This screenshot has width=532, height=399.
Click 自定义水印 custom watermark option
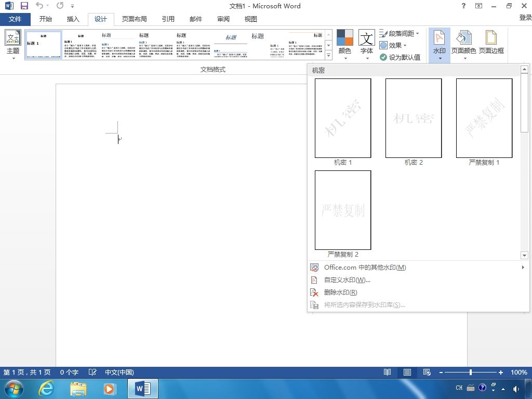pos(347,280)
